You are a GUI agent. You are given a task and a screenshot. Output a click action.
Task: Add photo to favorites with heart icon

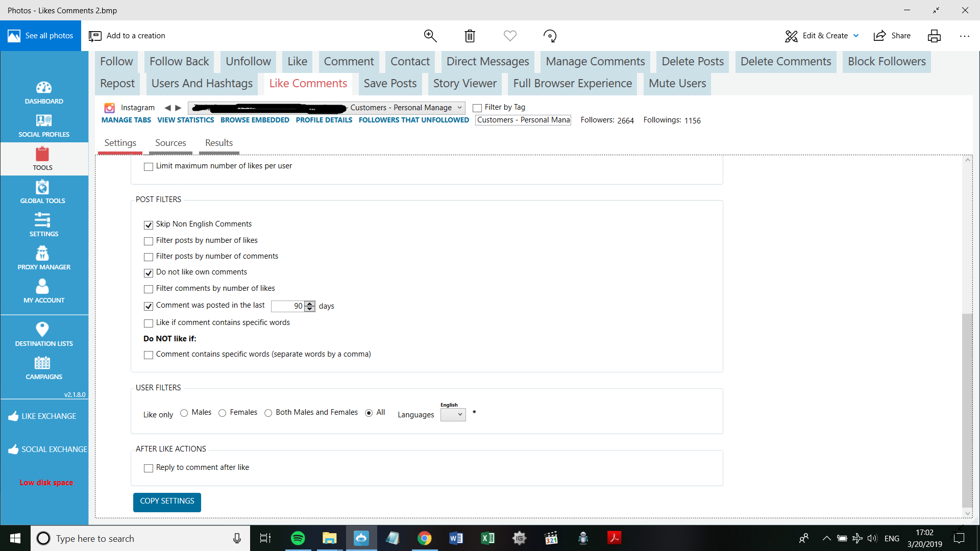point(510,36)
